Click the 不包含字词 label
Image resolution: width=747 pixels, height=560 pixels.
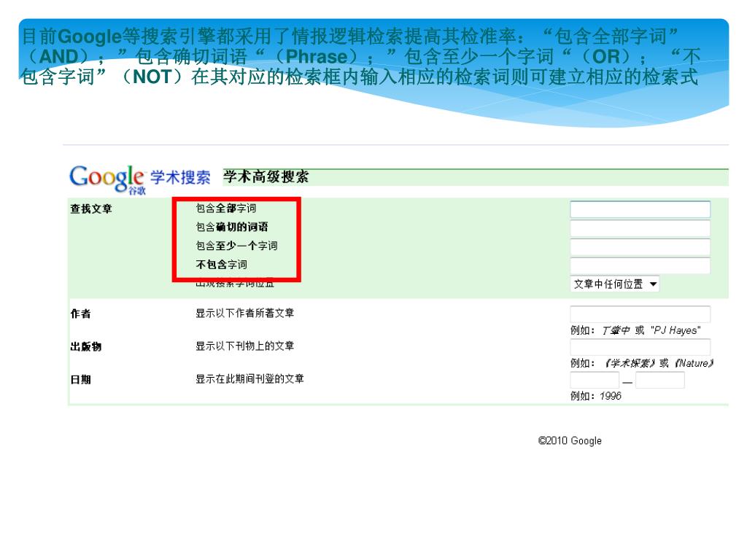221,264
